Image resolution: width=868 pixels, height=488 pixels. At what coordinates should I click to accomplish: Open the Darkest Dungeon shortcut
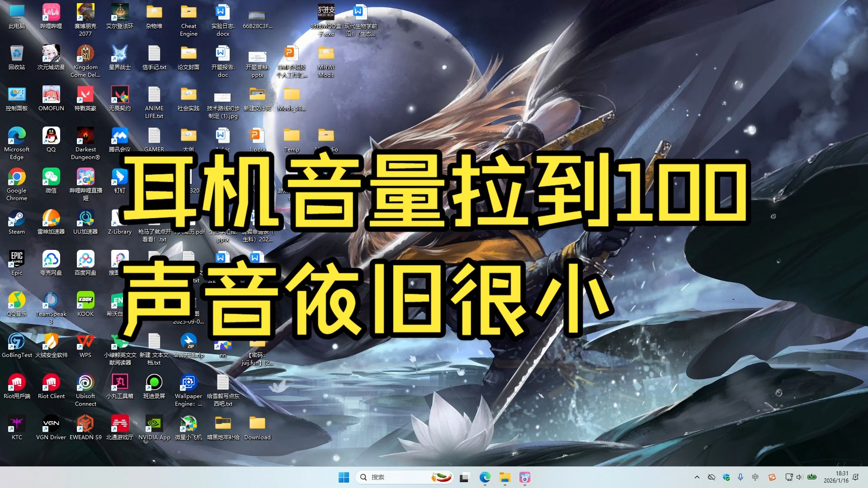tap(85, 144)
